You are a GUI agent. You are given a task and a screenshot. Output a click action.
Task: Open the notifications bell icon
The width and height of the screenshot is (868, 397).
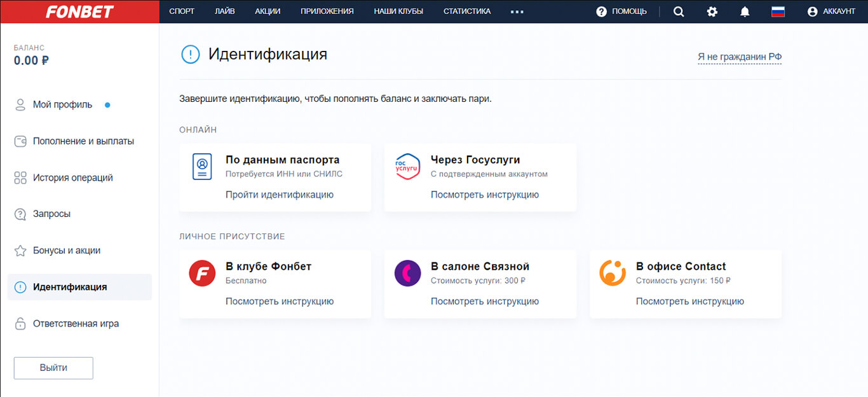click(x=745, y=11)
